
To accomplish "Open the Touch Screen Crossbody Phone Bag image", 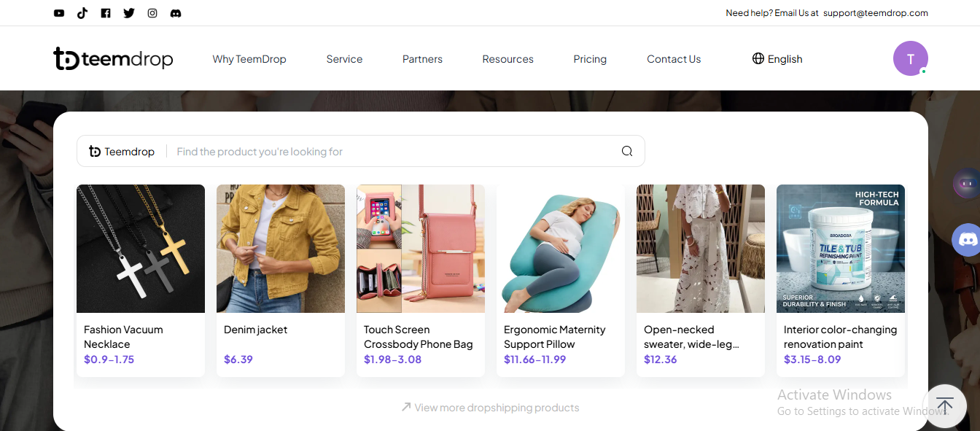I will (421, 249).
